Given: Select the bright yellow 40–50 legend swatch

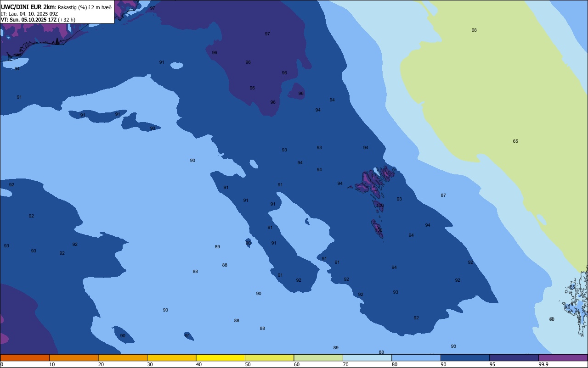Looking at the screenshot, I should tap(220, 357).
